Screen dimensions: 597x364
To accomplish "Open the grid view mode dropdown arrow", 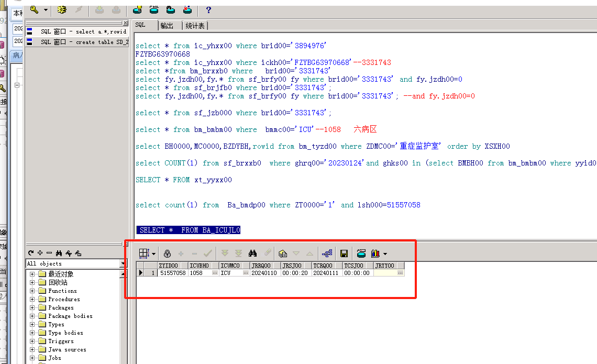I will point(153,254).
